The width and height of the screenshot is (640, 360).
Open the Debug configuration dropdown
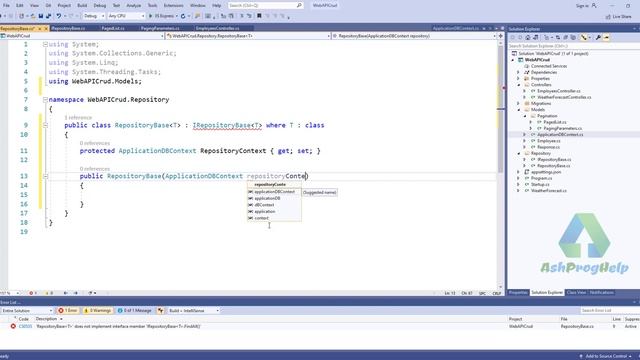tap(94, 16)
